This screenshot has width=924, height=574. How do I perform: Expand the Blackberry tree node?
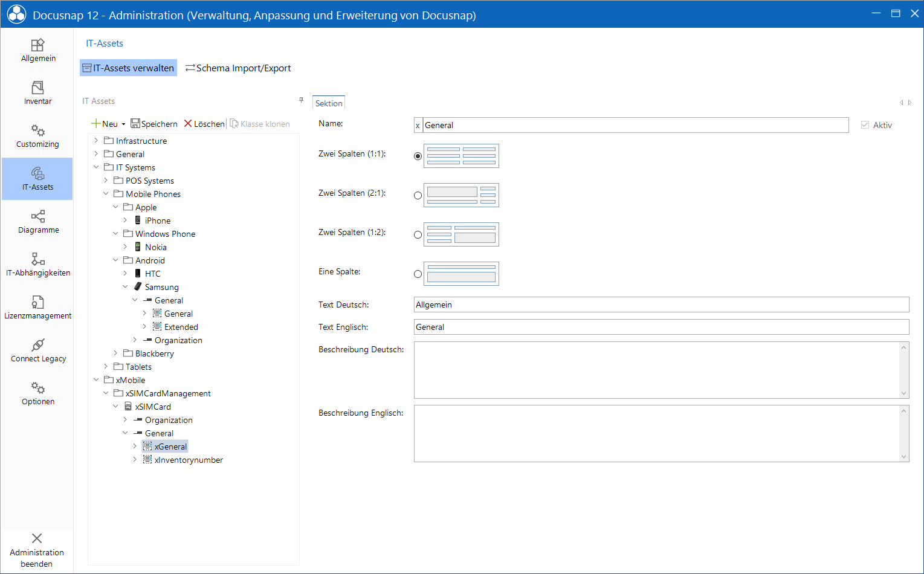pos(115,353)
